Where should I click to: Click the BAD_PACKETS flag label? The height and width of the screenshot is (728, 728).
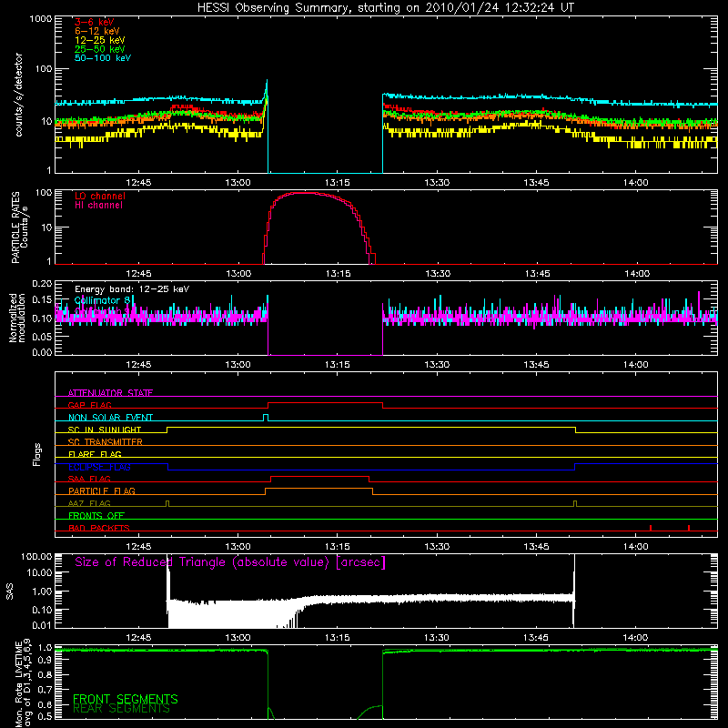[99, 528]
